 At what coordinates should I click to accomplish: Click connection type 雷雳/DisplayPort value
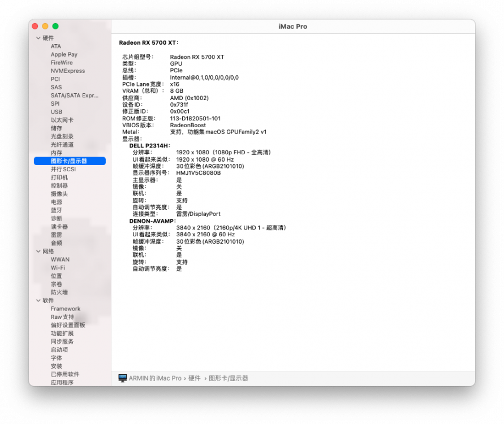[x=199, y=214]
